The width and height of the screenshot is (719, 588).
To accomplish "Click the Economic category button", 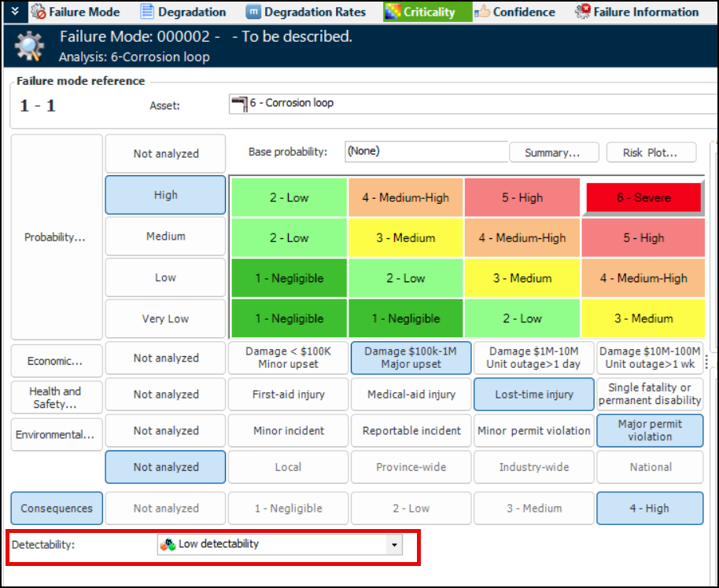I will pyautogui.click(x=57, y=361).
